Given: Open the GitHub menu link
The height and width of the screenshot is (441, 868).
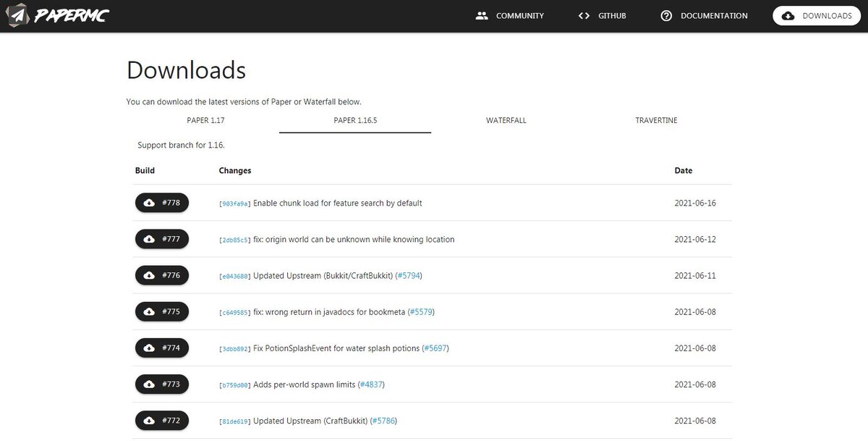Looking at the screenshot, I should coord(602,15).
